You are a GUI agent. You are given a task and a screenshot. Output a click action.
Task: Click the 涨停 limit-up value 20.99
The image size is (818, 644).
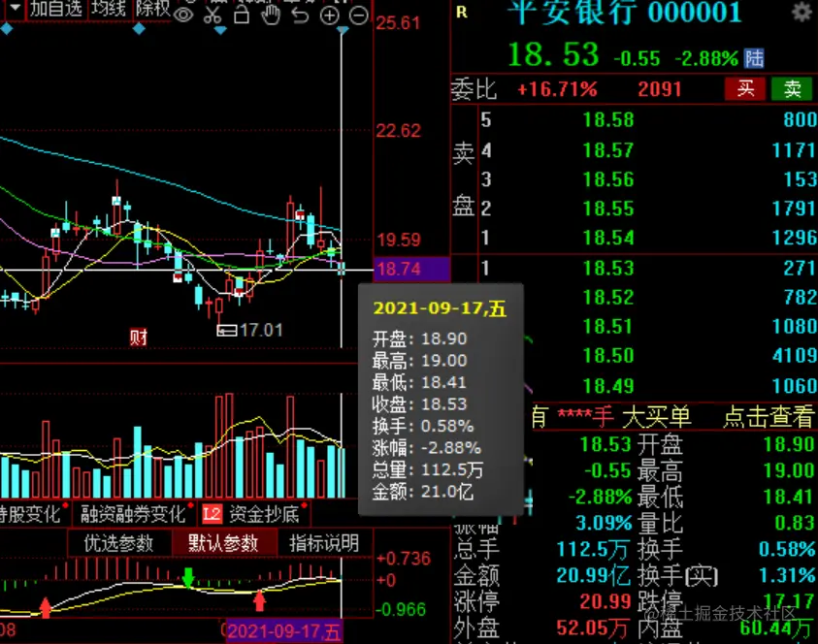605,601
